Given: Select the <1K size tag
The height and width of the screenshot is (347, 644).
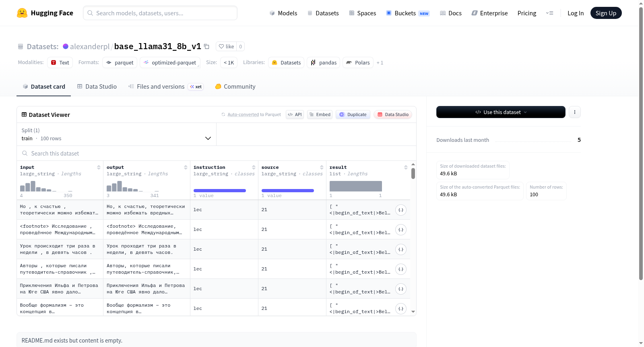Looking at the screenshot, I should click(x=229, y=62).
